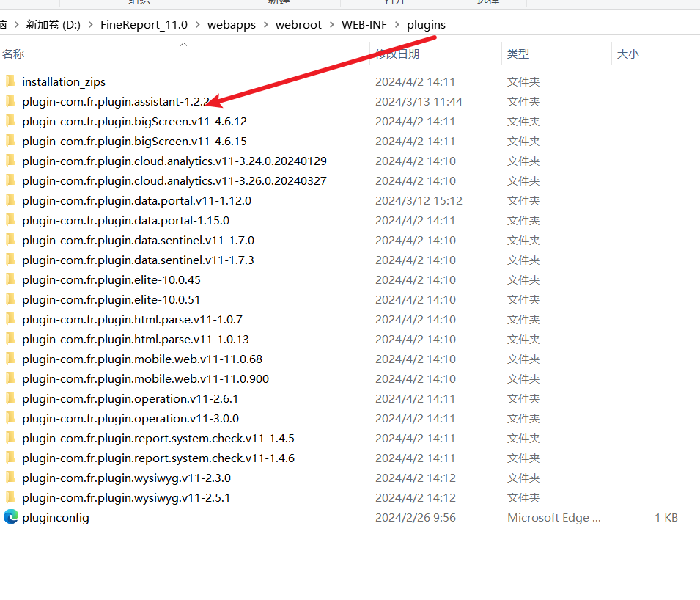The image size is (700, 600).
Task: Jump to webapps in the path
Action: click(x=231, y=24)
